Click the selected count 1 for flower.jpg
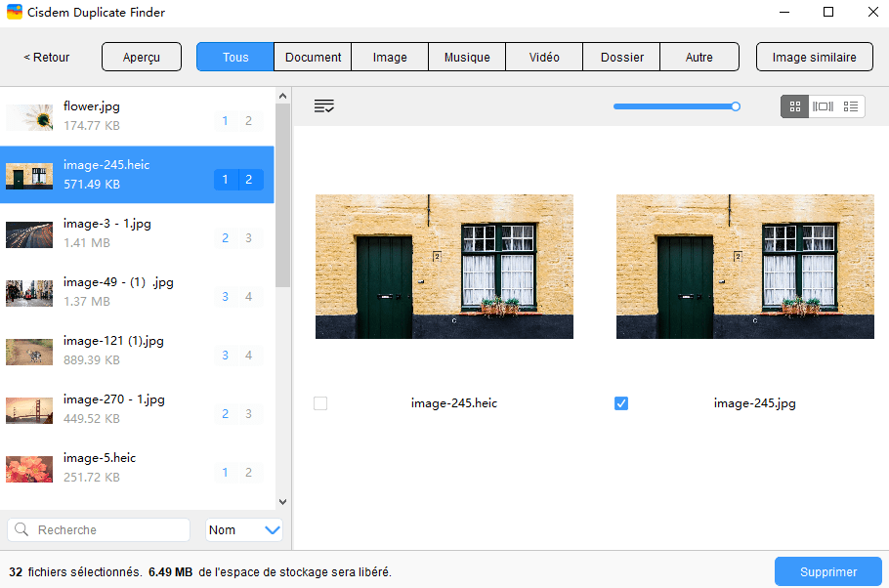Image resolution: width=889 pixels, height=588 pixels. click(x=225, y=121)
